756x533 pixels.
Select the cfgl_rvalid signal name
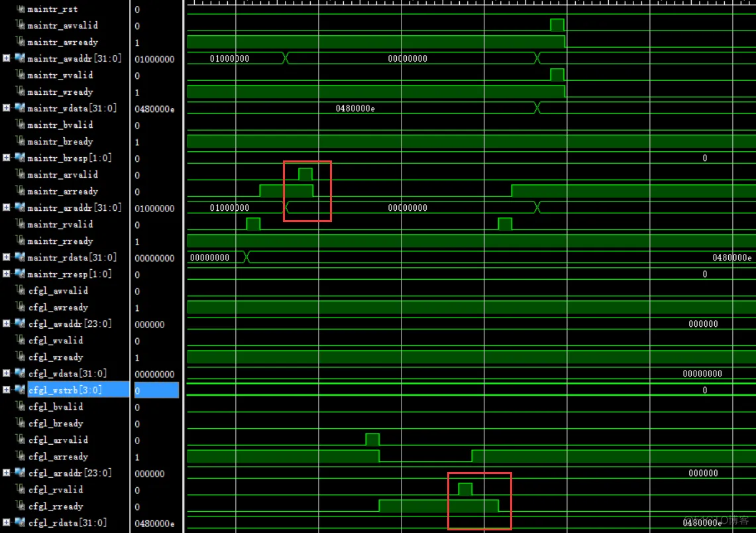[56, 490]
